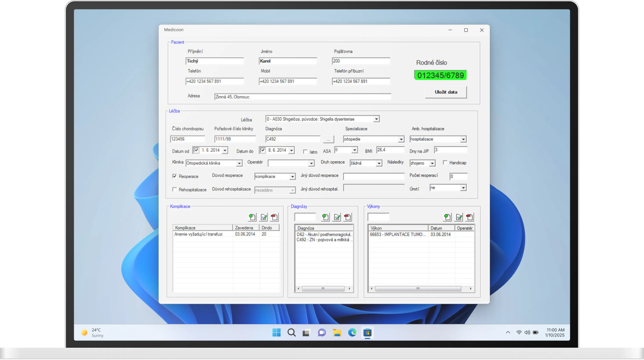Open Microsoft Edge from taskbar
Screen dimensions: 644x360
(x=352, y=333)
